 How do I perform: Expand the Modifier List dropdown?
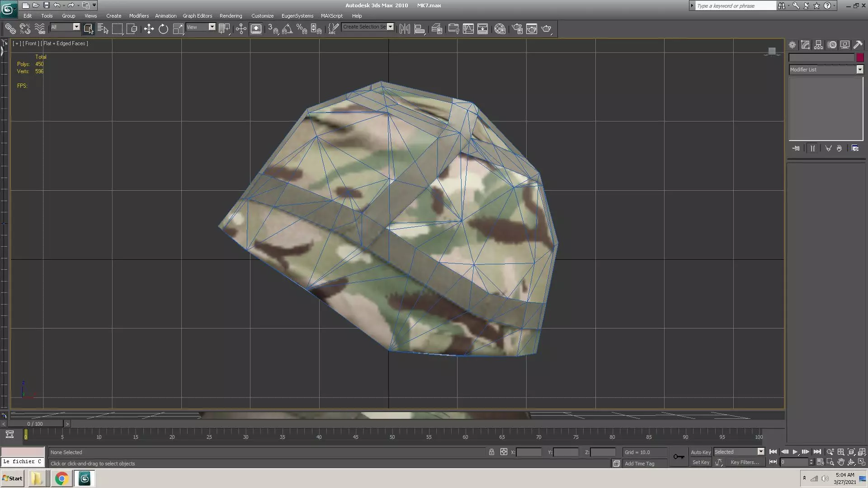pos(859,70)
